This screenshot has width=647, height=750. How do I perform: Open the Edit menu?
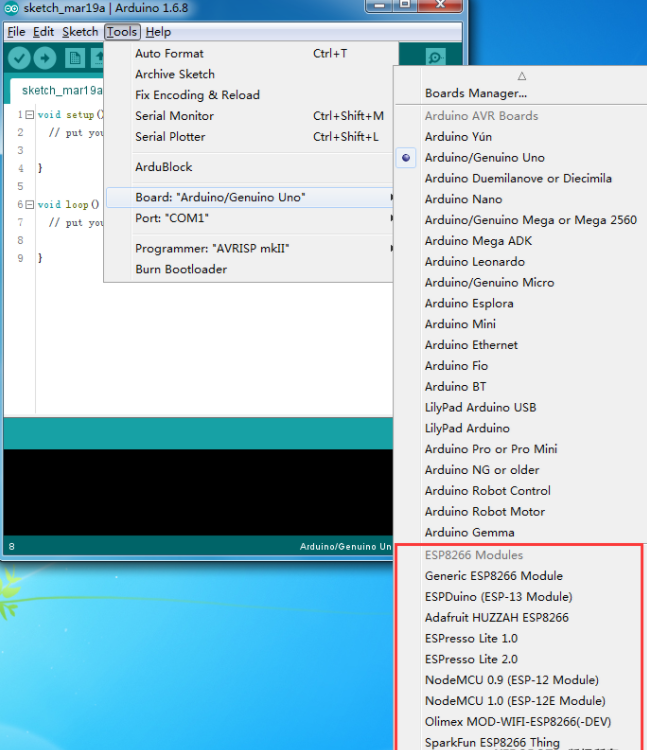44,32
